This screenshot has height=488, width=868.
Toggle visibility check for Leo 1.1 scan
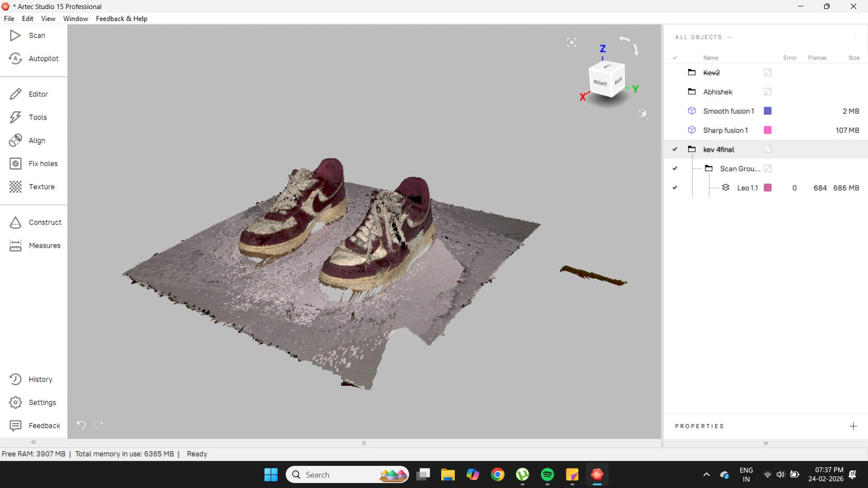pos(675,188)
